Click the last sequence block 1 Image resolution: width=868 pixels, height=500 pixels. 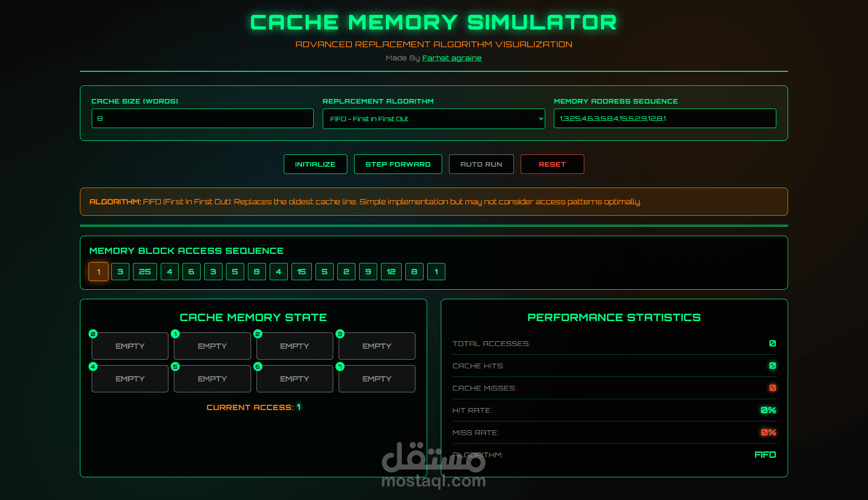(x=436, y=272)
